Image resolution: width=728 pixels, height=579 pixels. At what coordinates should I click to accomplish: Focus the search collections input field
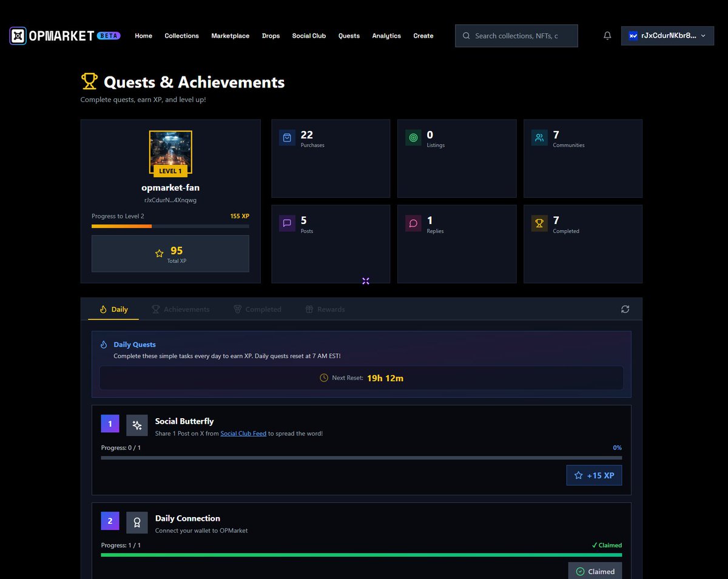[516, 36]
